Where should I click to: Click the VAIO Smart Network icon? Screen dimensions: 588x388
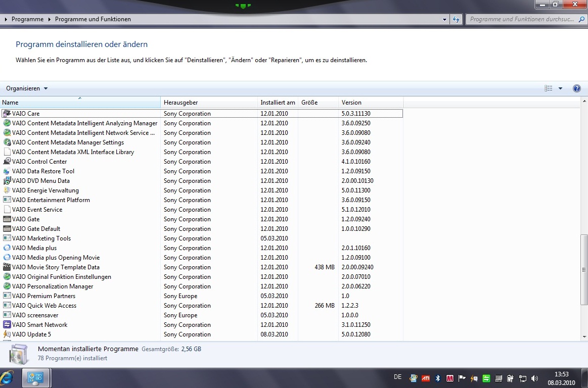pyautogui.click(x=7, y=325)
